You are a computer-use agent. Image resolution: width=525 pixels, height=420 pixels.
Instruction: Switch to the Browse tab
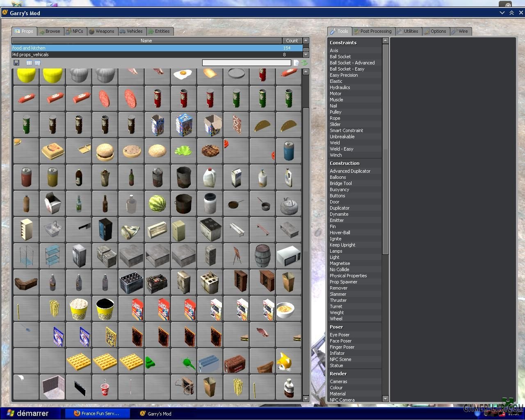pos(50,31)
